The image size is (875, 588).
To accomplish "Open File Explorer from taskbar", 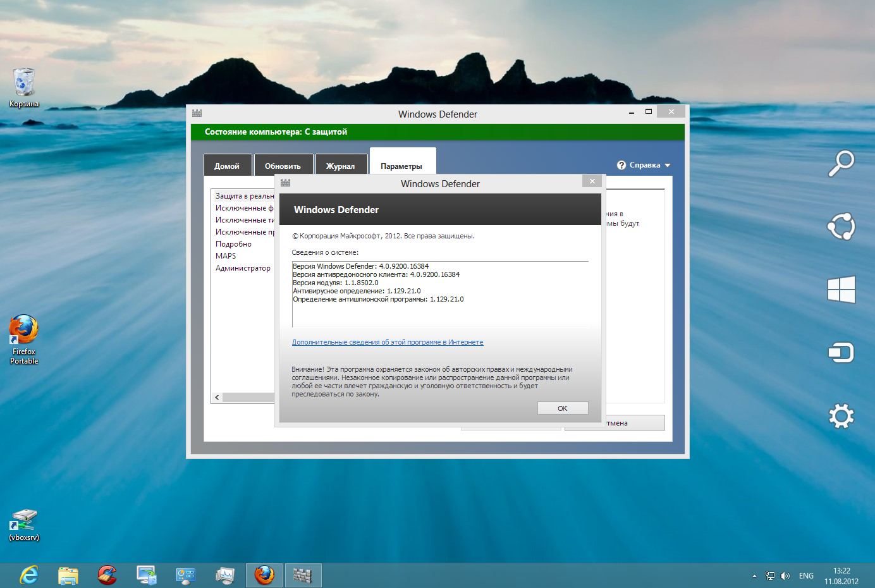I will click(68, 575).
